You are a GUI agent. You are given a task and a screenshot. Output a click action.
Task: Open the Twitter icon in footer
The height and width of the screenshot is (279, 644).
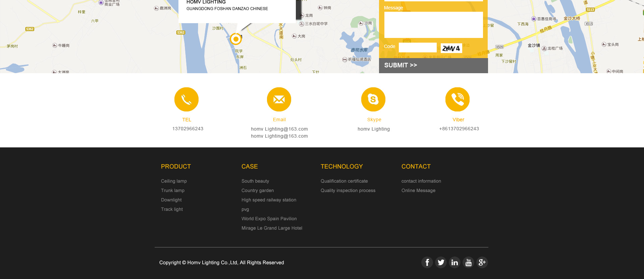(x=441, y=262)
